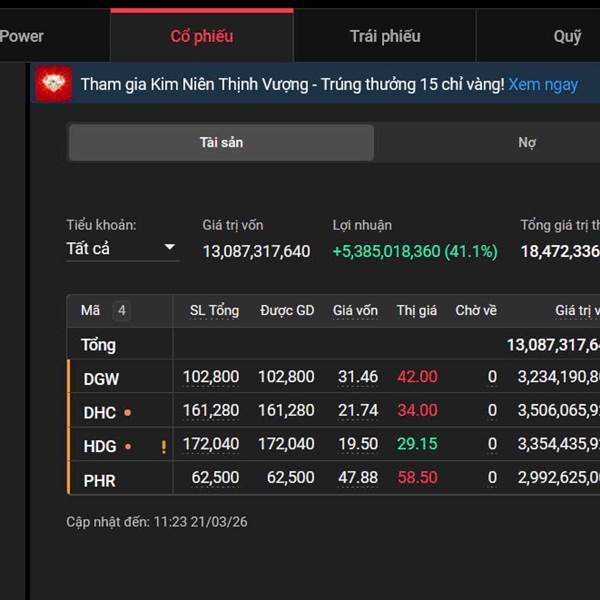Switch to the Tài sản view
This screenshot has height=600, width=600.
tap(221, 143)
